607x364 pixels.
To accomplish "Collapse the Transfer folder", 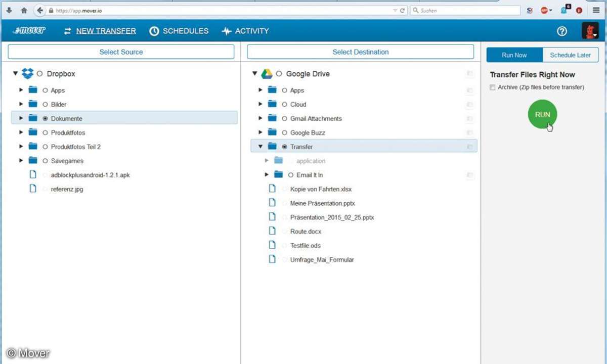I will (260, 147).
